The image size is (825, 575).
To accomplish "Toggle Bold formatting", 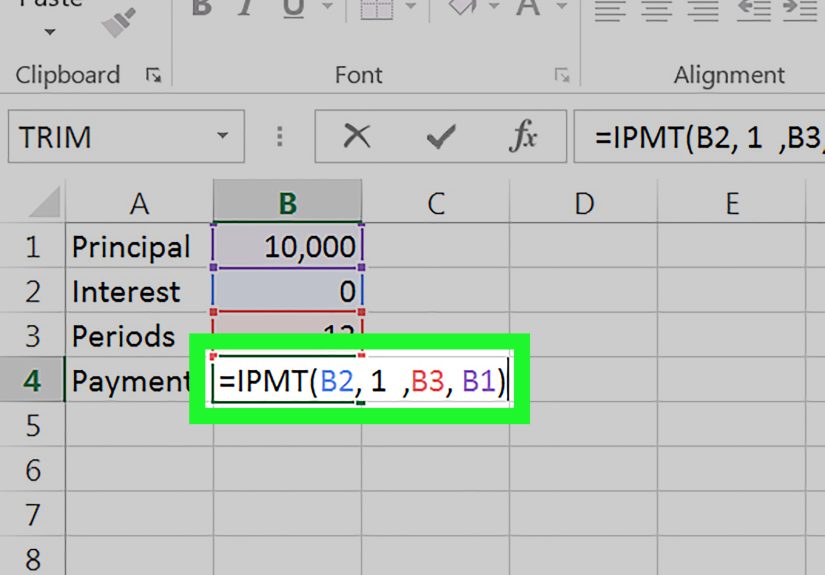I will click(202, 8).
